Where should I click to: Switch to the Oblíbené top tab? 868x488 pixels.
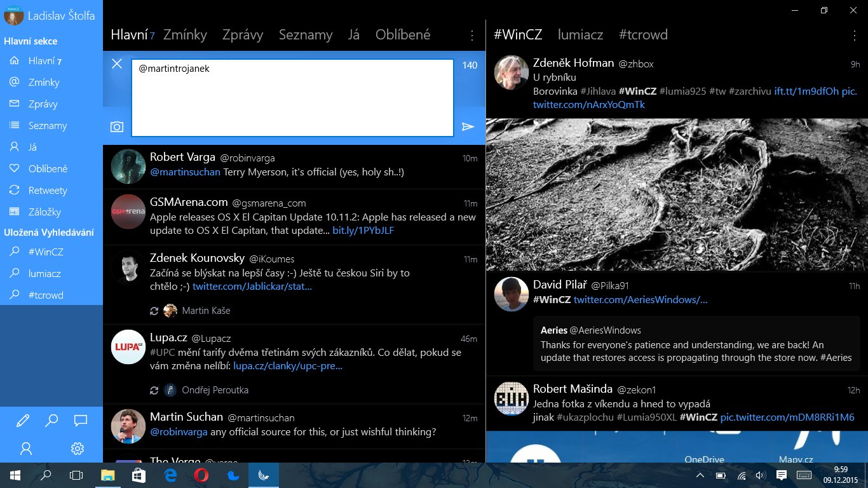click(x=403, y=35)
